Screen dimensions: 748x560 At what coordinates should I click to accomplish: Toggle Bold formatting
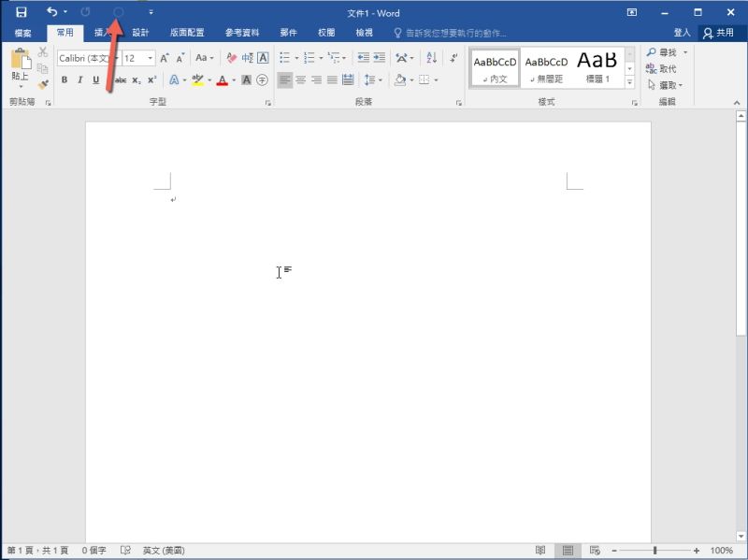point(65,80)
